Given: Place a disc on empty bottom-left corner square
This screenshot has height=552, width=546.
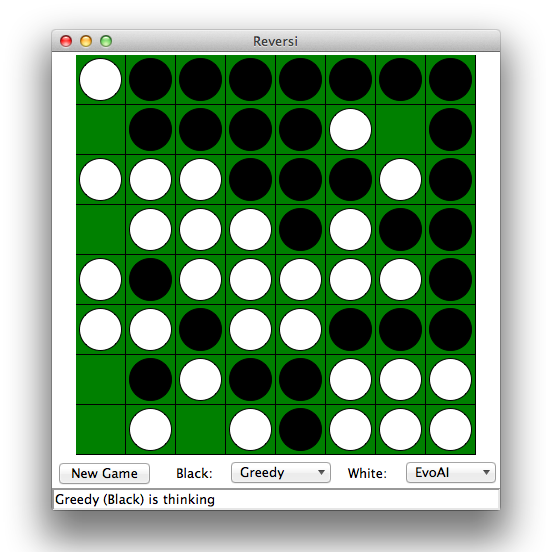Looking at the screenshot, I should 101,429.
